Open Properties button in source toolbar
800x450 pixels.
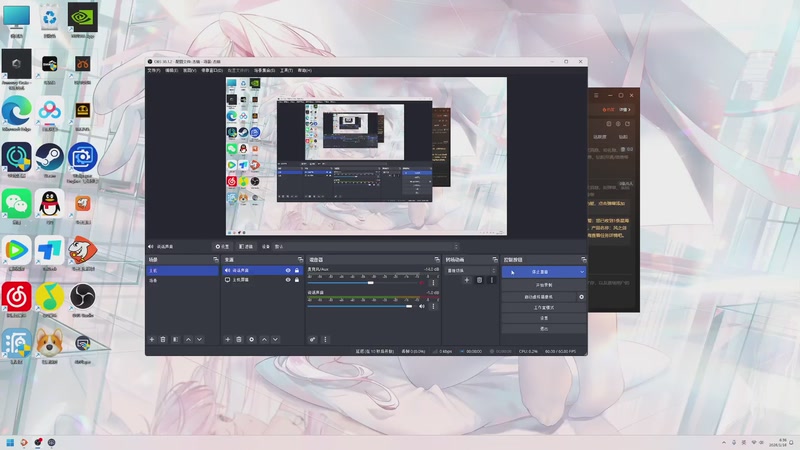222,246
